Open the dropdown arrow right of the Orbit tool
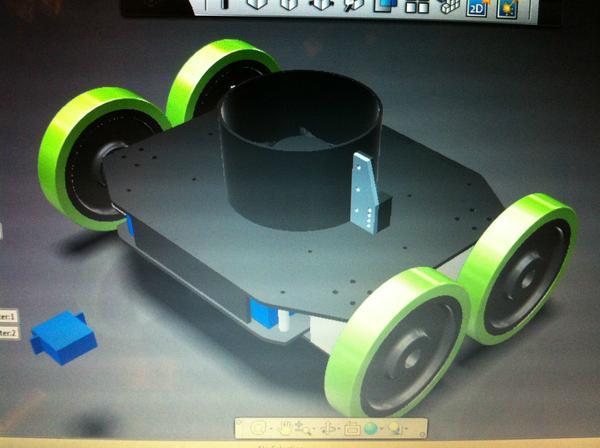600x448 pixels. 339,429
